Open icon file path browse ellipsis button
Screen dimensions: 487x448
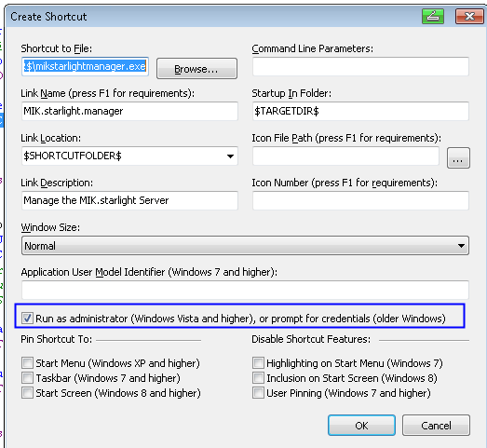click(x=458, y=157)
